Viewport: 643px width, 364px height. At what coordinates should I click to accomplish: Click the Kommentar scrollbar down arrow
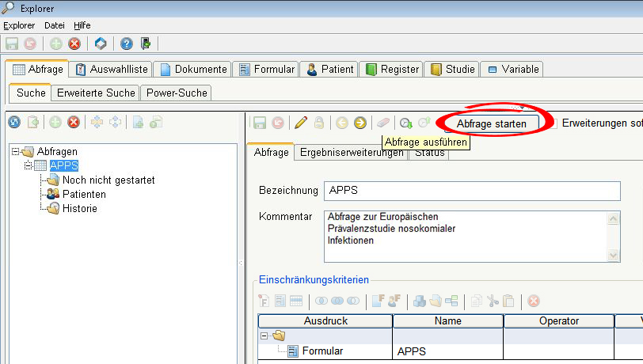(x=613, y=256)
